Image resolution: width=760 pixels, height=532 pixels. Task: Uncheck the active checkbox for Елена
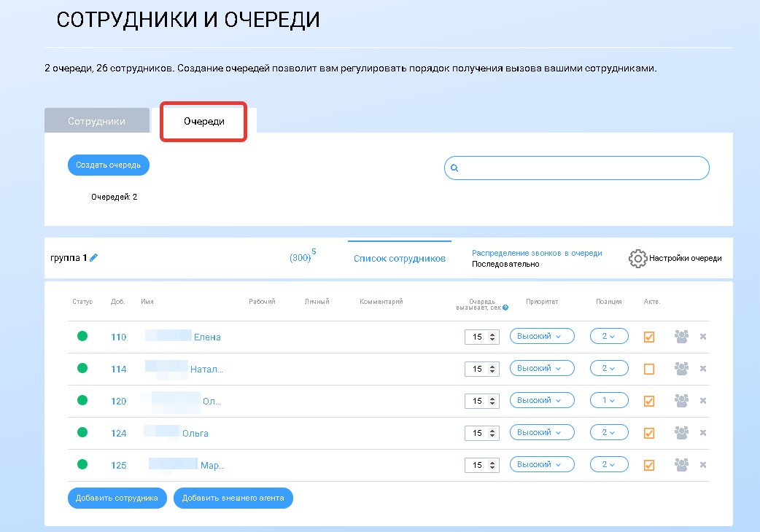point(649,337)
